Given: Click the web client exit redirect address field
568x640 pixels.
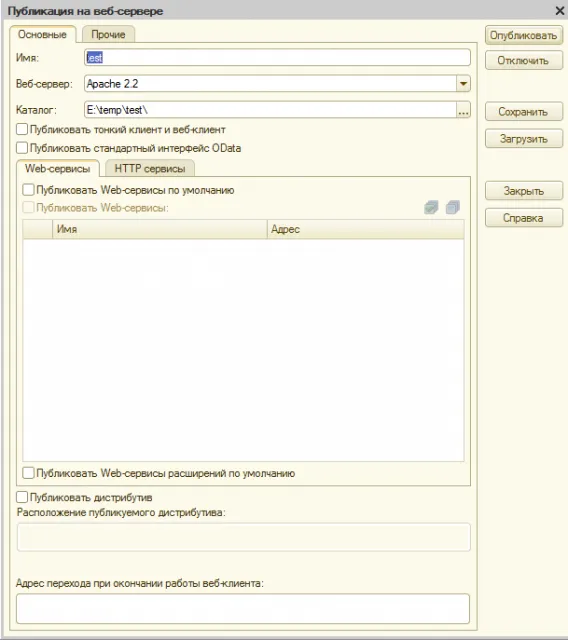Looking at the screenshot, I should (243, 609).
